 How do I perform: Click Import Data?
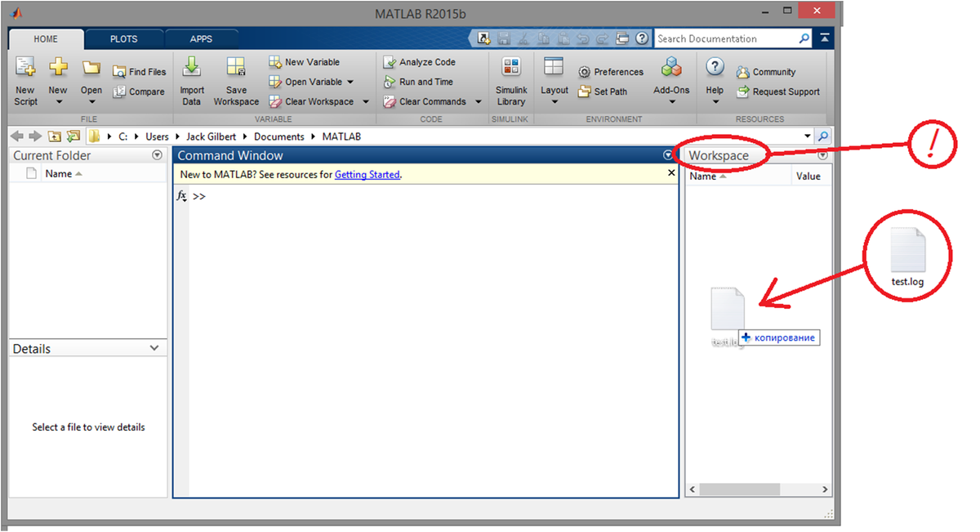[x=192, y=81]
